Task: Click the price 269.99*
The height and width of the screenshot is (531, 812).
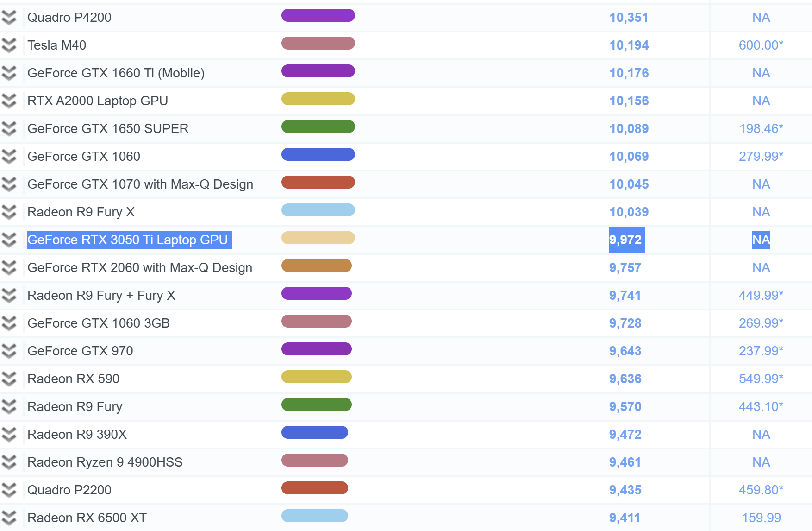Action: (761, 323)
